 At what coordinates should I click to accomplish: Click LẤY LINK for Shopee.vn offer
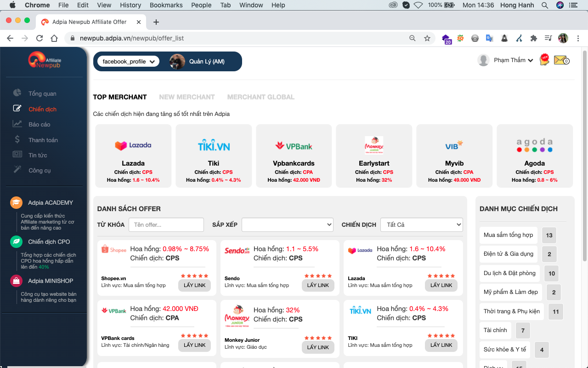(194, 285)
